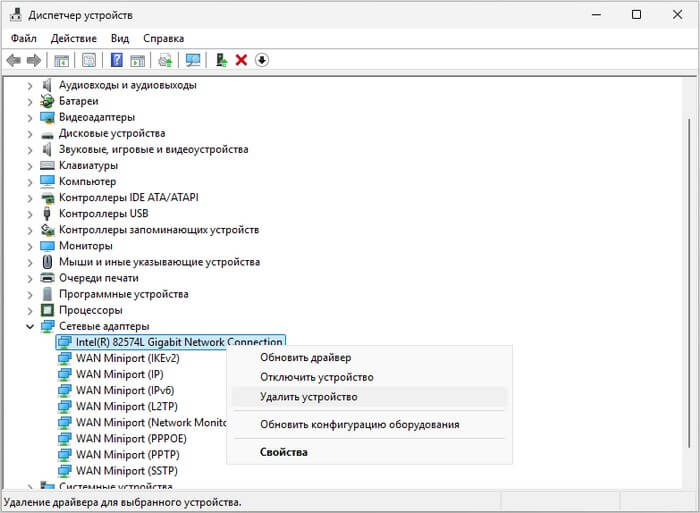Open Свойства from the context menu
Image resolution: width=700 pixels, height=513 pixels.
coord(284,452)
